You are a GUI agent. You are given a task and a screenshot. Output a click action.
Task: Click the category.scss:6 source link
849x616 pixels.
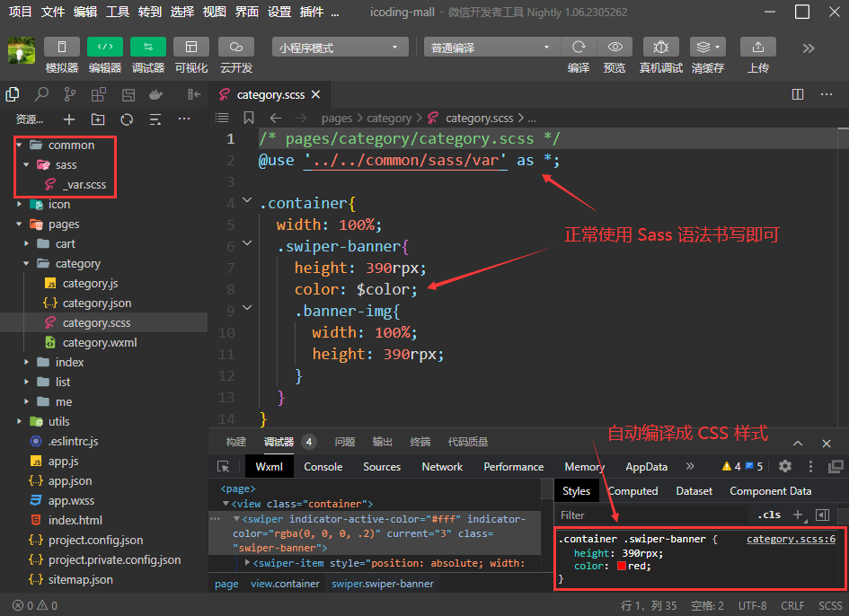791,539
